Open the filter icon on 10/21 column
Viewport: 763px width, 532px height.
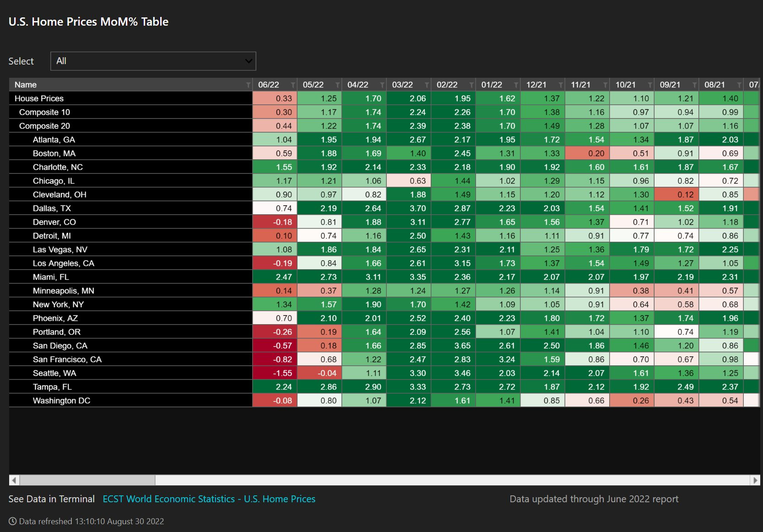650,85
